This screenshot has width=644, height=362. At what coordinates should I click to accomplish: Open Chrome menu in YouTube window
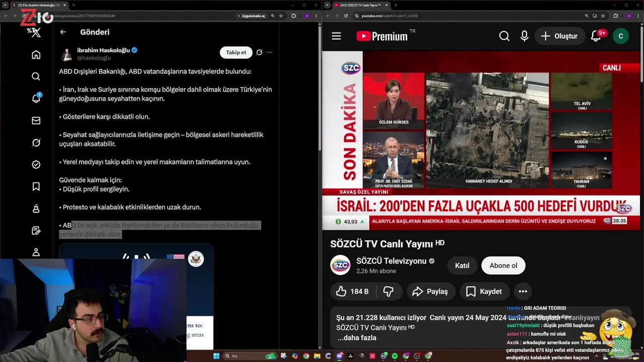[x=638, y=16]
